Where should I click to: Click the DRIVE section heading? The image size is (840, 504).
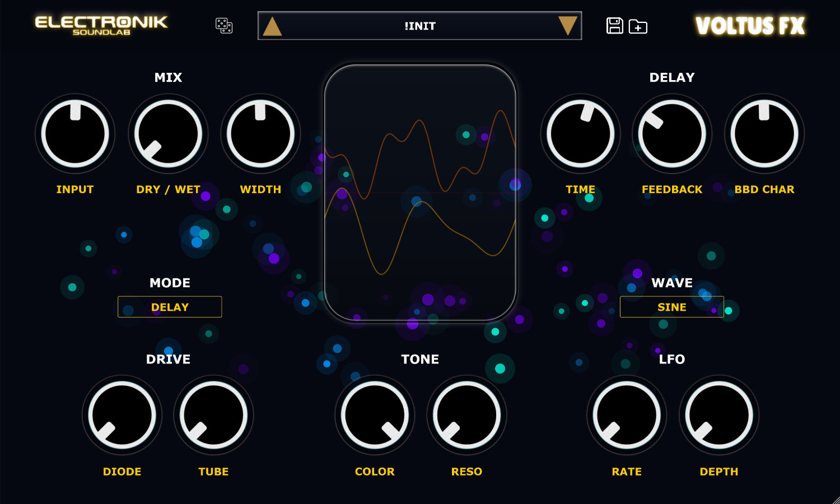pyautogui.click(x=168, y=359)
